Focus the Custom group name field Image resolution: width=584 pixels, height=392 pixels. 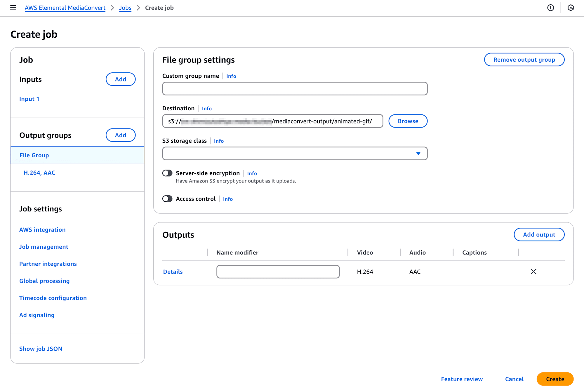pyautogui.click(x=295, y=89)
